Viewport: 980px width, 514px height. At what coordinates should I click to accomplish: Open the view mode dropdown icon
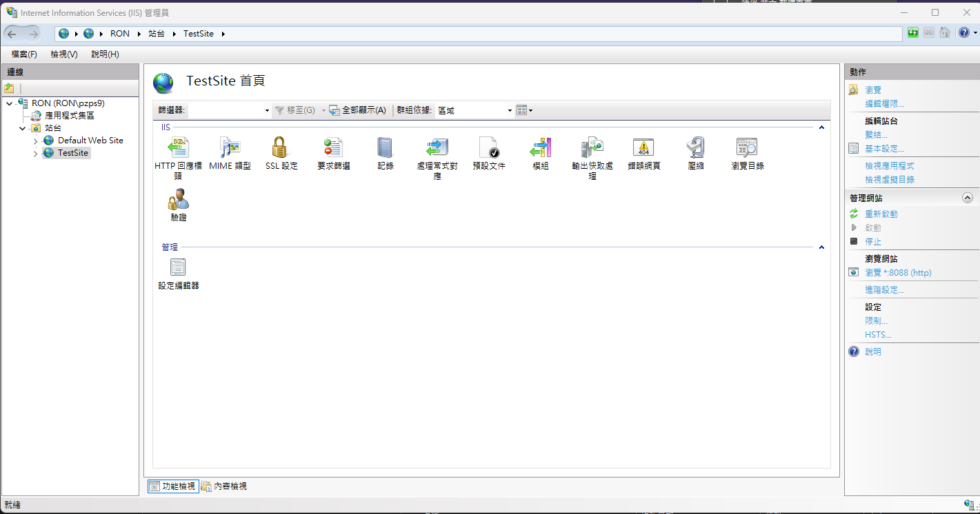point(524,110)
